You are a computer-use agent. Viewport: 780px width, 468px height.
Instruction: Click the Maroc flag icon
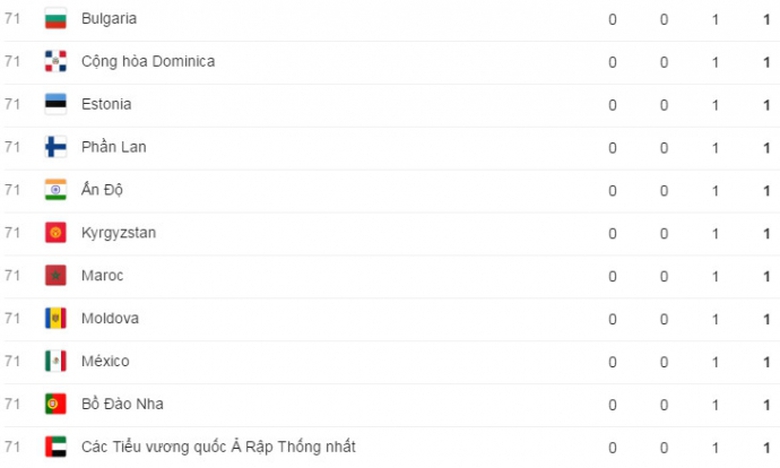(56, 275)
